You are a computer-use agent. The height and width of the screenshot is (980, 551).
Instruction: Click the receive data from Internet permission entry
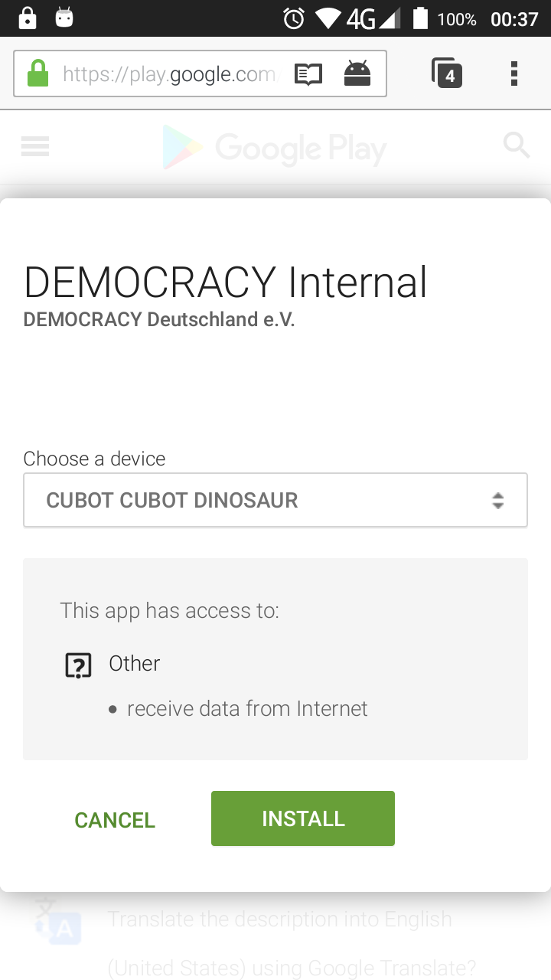coord(246,708)
